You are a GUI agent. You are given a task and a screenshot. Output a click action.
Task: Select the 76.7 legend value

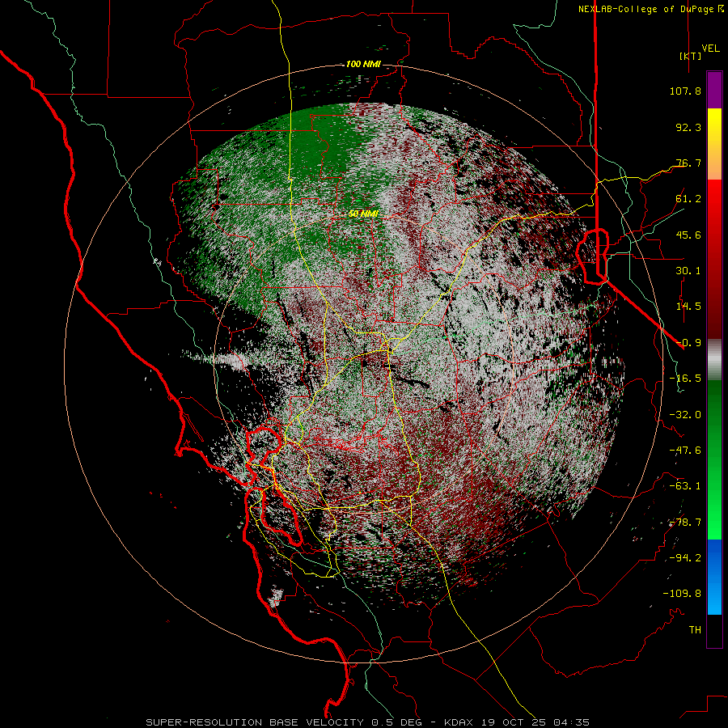click(x=688, y=163)
